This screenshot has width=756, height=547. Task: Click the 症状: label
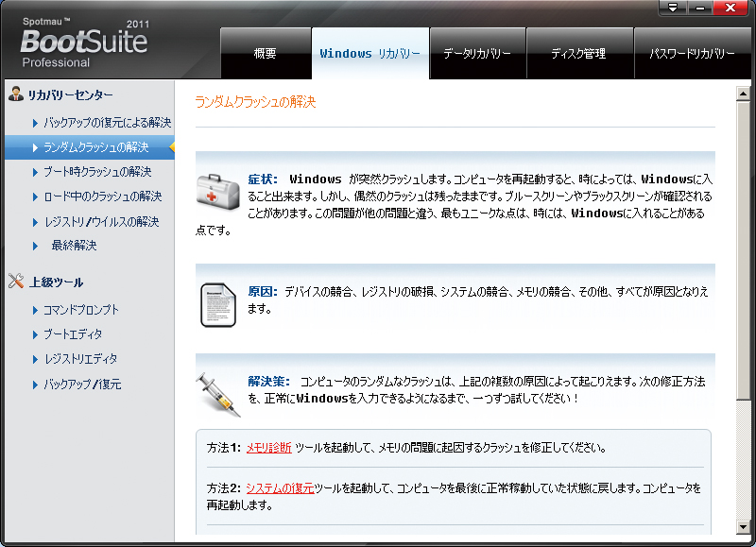tap(263, 179)
